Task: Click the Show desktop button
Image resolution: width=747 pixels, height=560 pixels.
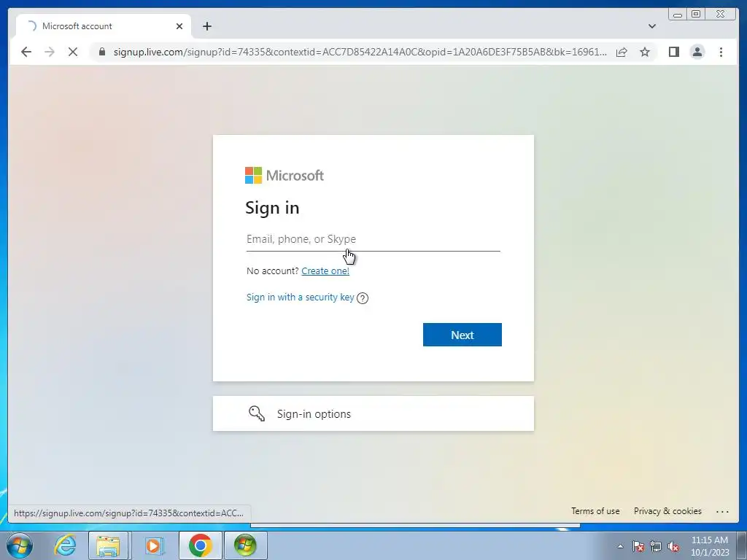Action: (x=742, y=545)
